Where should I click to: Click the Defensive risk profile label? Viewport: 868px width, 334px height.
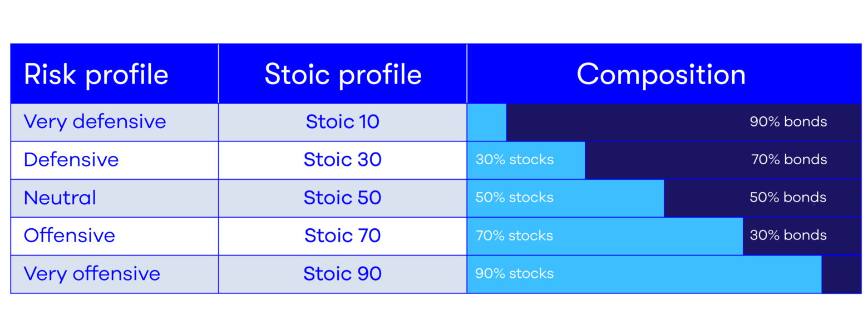71,160
